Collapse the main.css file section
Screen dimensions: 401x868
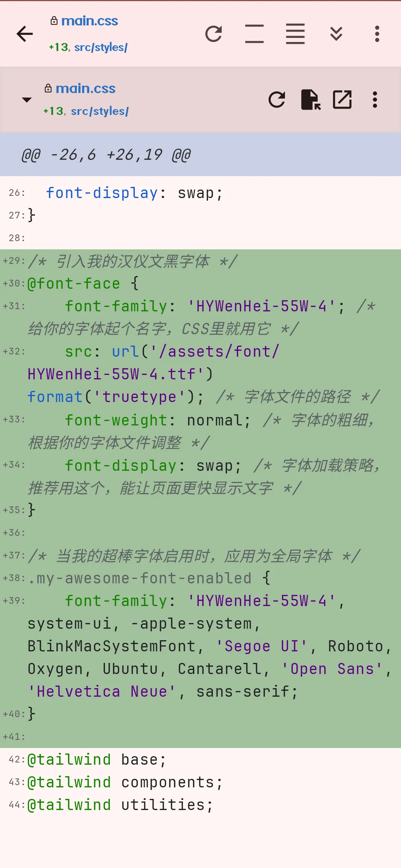pyautogui.click(x=27, y=100)
